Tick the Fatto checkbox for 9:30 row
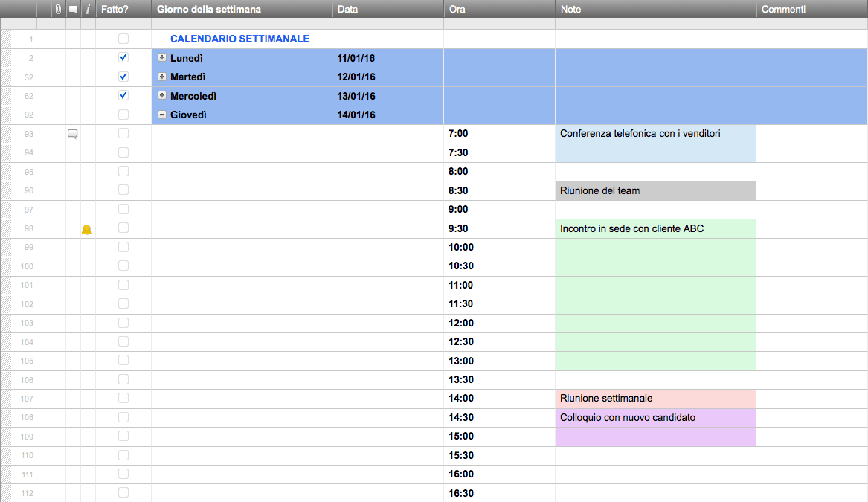The image size is (868, 502). click(x=123, y=228)
